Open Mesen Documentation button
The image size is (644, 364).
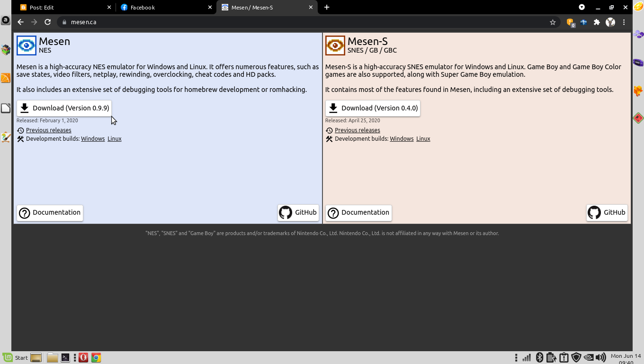point(50,213)
